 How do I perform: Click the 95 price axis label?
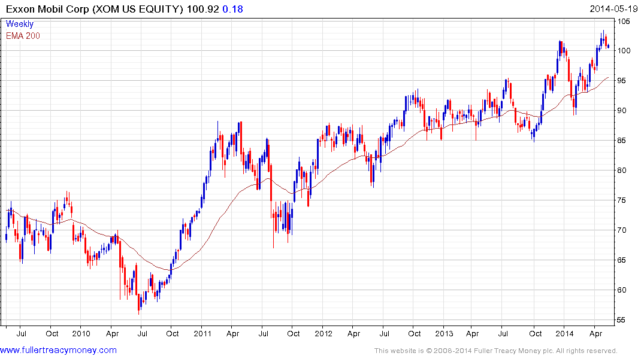point(622,81)
